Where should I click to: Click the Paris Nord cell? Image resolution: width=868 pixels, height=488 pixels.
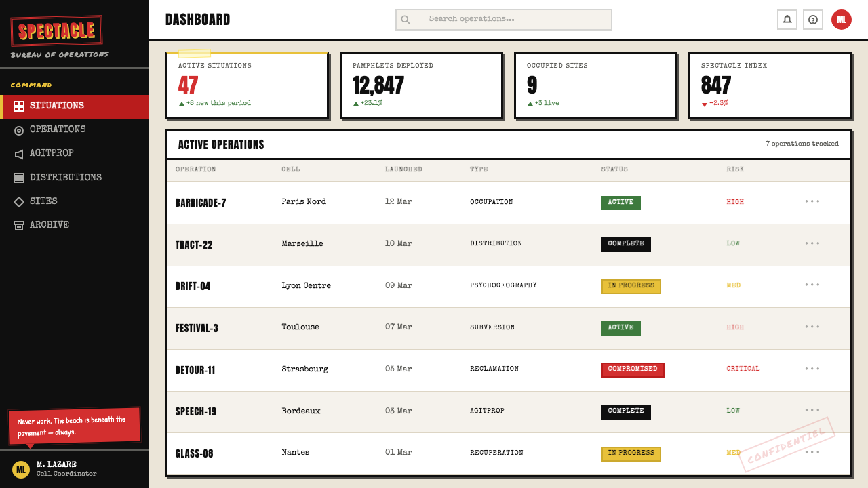[x=304, y=201]
